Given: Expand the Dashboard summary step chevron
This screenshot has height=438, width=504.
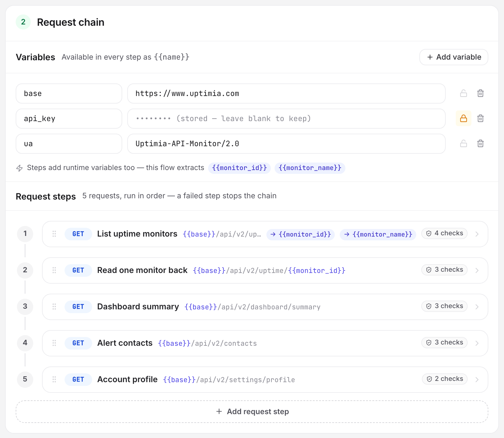Looking at the screenshot, I should click(477, 307).
